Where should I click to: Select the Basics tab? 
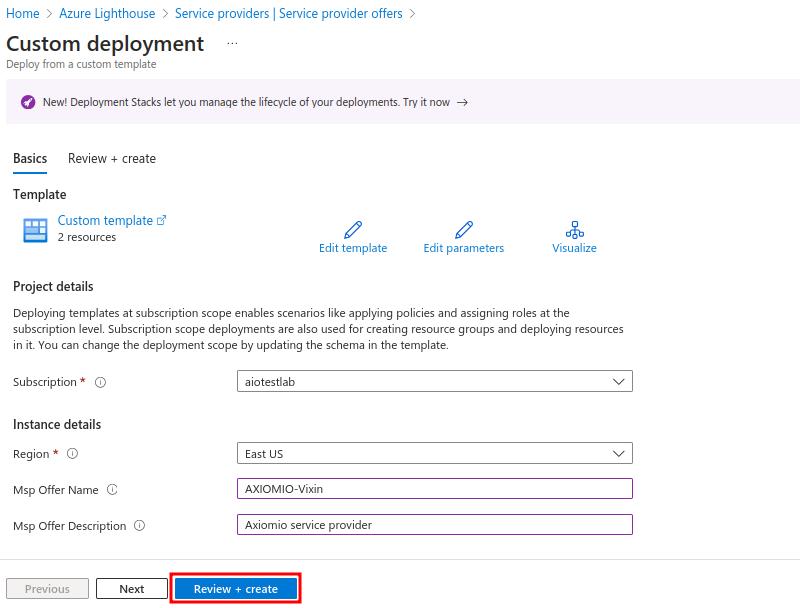[30, 158]
